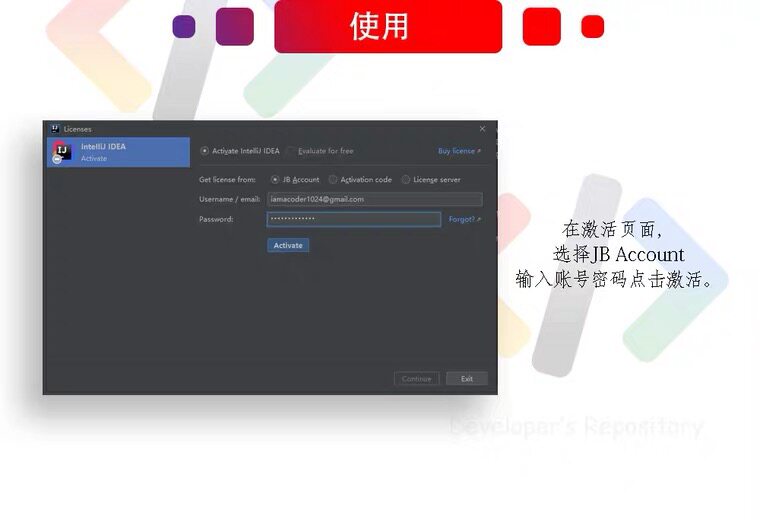
Task: Select the Activate IntelliJ IDEA radio option
Action: [205, 151]
